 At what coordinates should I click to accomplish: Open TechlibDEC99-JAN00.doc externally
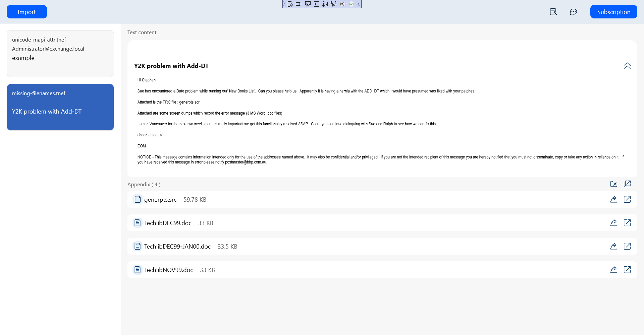tap(628, 246)
